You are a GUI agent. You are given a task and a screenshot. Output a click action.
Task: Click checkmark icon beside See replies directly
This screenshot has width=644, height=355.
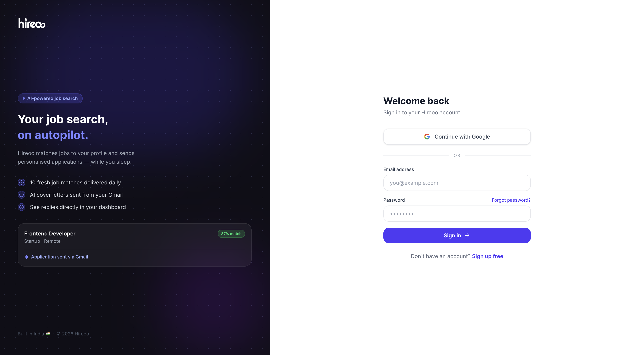[x=21, y=207]
